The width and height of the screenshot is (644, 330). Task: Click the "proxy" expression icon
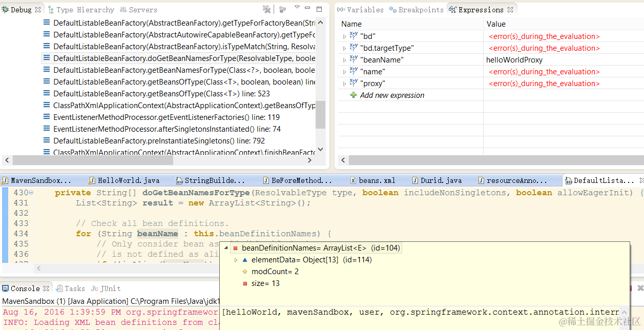pos(354,83)
